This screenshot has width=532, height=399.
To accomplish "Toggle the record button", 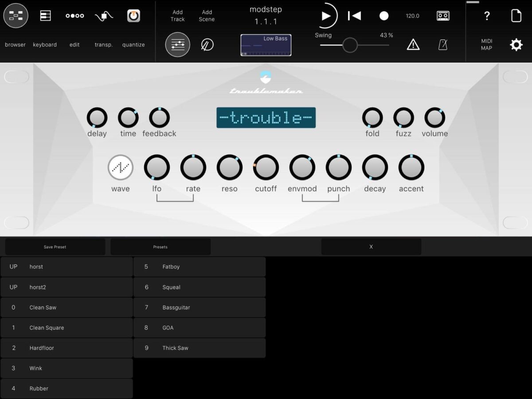I will [x=384, y=16].
